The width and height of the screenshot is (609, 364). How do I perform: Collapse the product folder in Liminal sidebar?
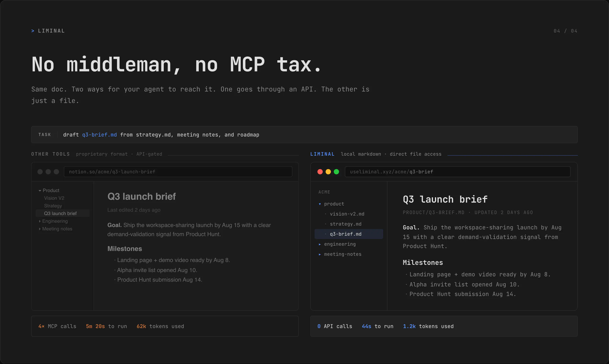(x=320, y=204)
